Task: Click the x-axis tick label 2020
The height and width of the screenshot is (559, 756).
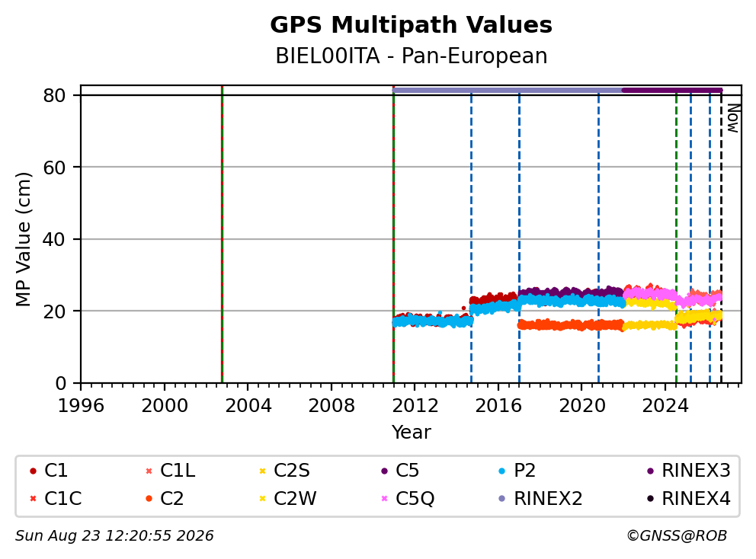Action: coord(581,406)
